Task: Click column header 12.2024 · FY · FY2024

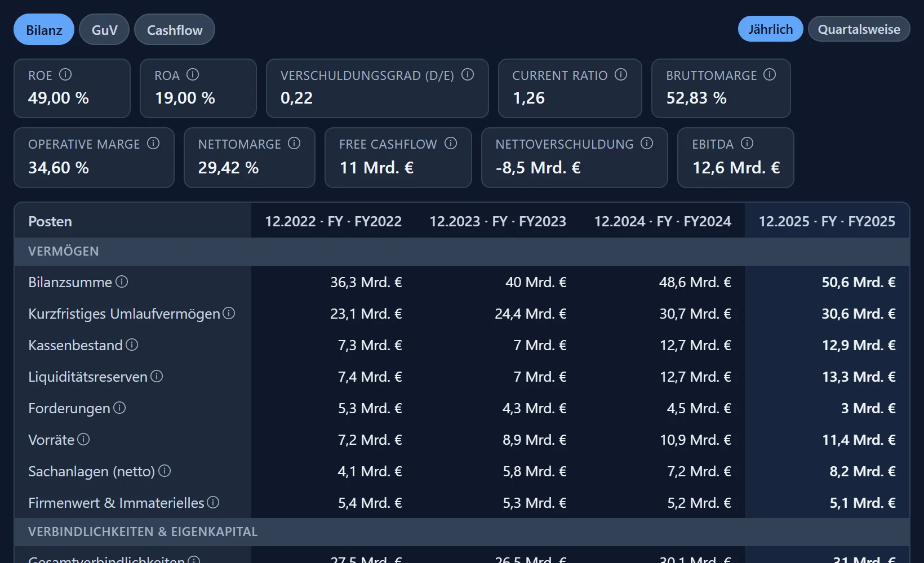Action: (663, 221)
